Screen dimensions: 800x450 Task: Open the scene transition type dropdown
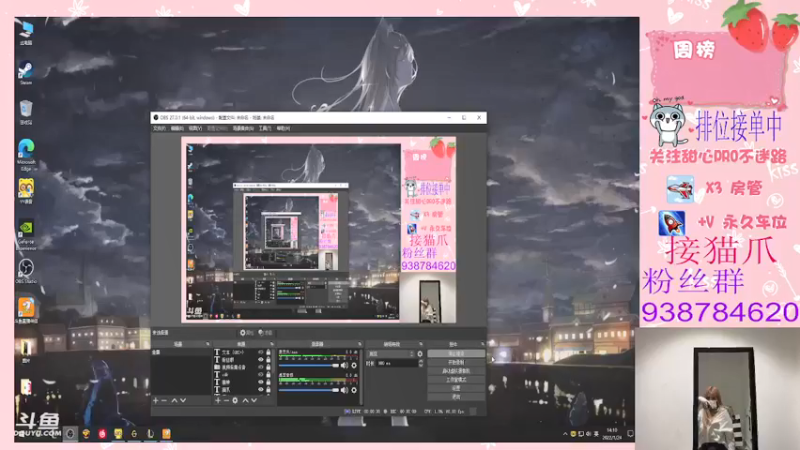pos(391,354)
